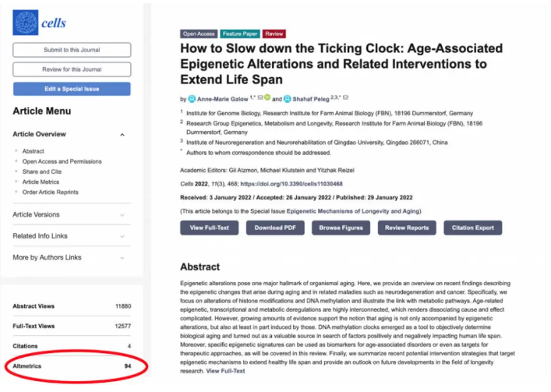This screenshot has width=551, height=392.
Task: Open Share and Cite menu item
Action: [x=42, y=171]
